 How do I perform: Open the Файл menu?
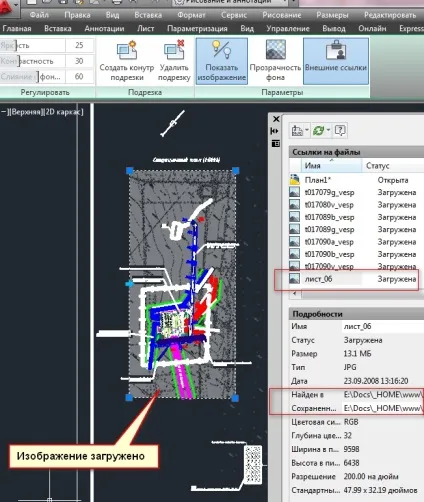(x=39, y=15)
